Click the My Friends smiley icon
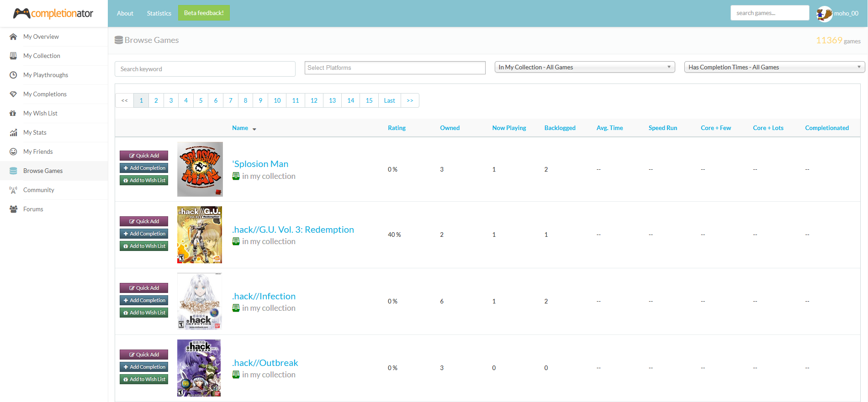Viewport: 868px width, 402px height. click(13, 151)
